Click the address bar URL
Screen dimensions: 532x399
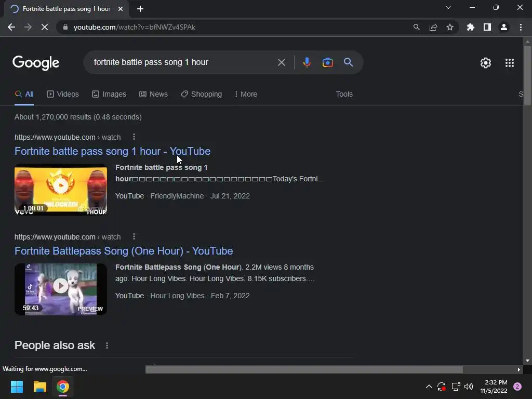click(135, 27)
